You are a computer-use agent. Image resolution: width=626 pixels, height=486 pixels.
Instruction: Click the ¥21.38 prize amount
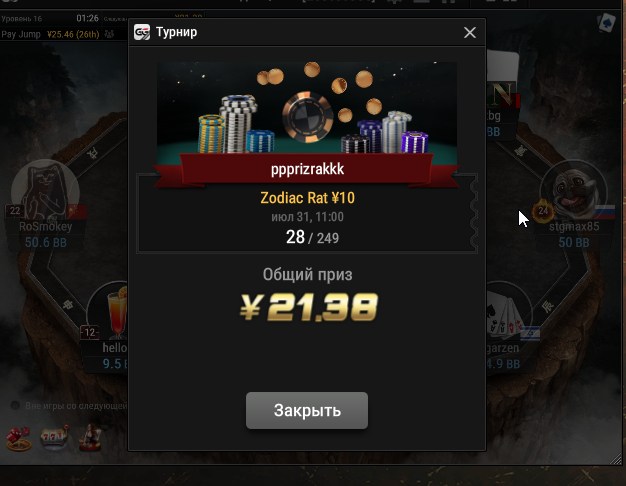(308, 307)
